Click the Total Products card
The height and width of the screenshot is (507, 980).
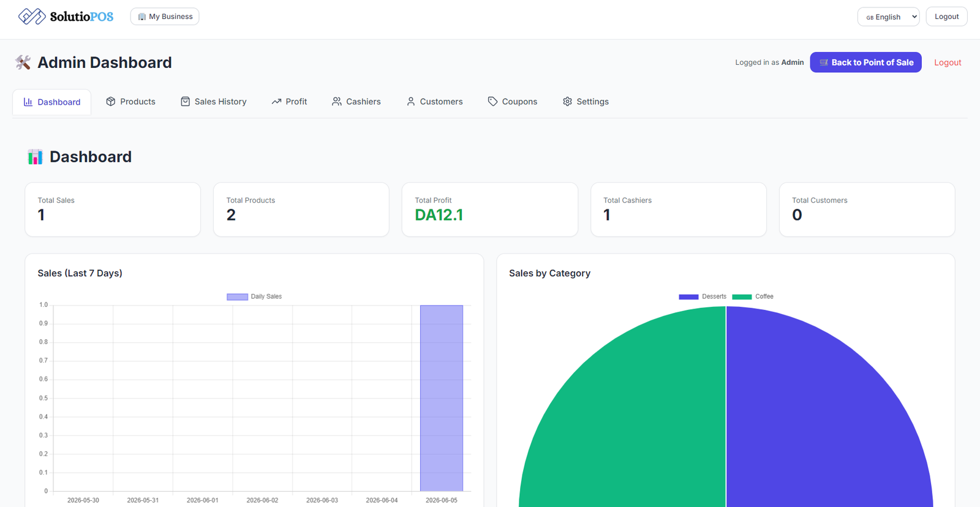pos(301,209)
